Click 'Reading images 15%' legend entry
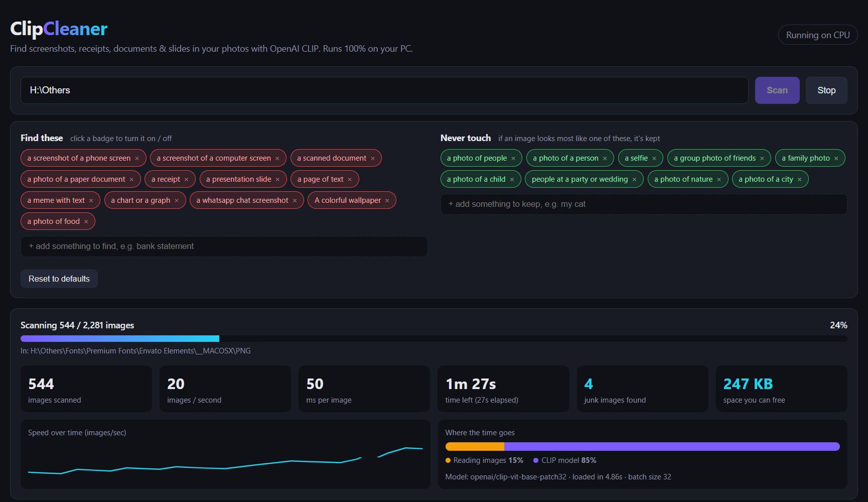 click(484, 460)
